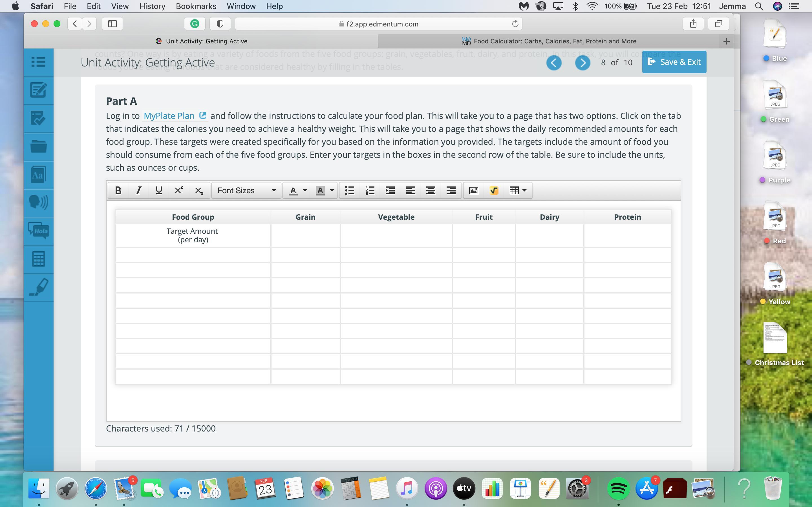Click the Grain target amount cell

[305, 235]
